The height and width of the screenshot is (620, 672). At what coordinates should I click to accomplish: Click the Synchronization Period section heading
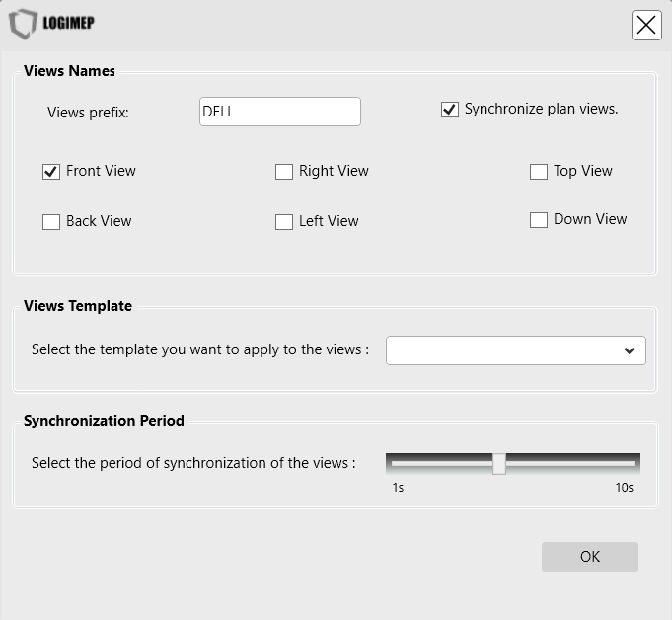[x=104, y=421]
